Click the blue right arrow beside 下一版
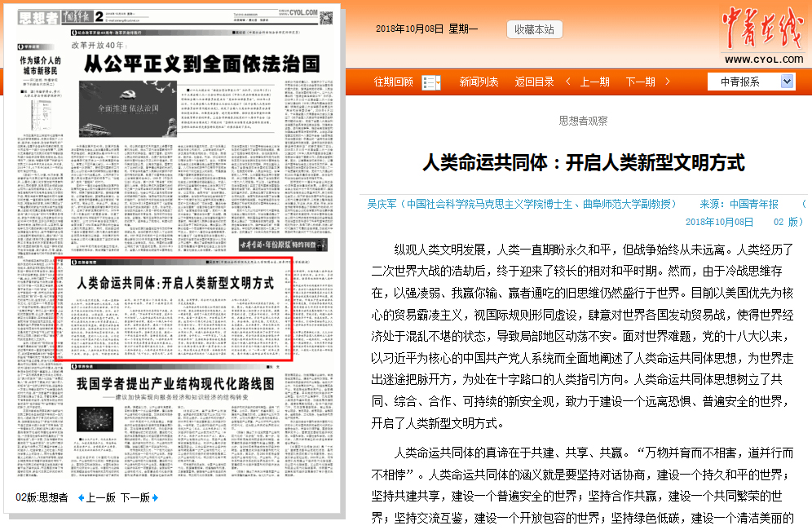 155,497
